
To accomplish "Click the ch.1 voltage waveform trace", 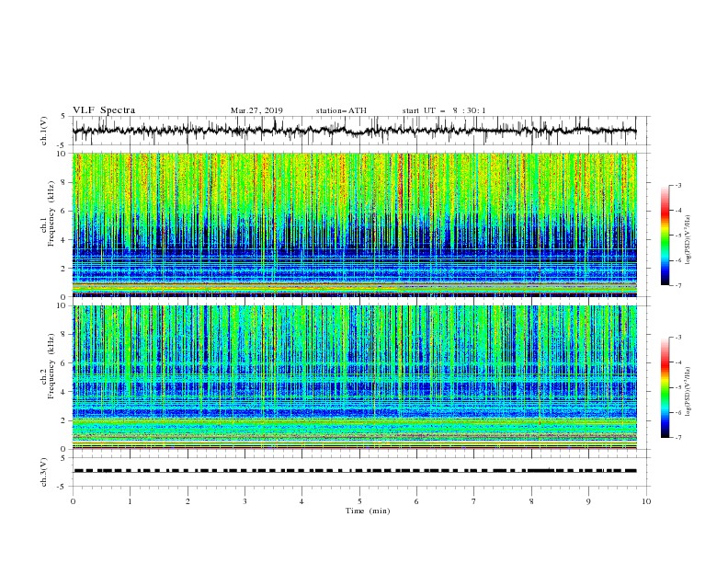I will click(354, 131).
